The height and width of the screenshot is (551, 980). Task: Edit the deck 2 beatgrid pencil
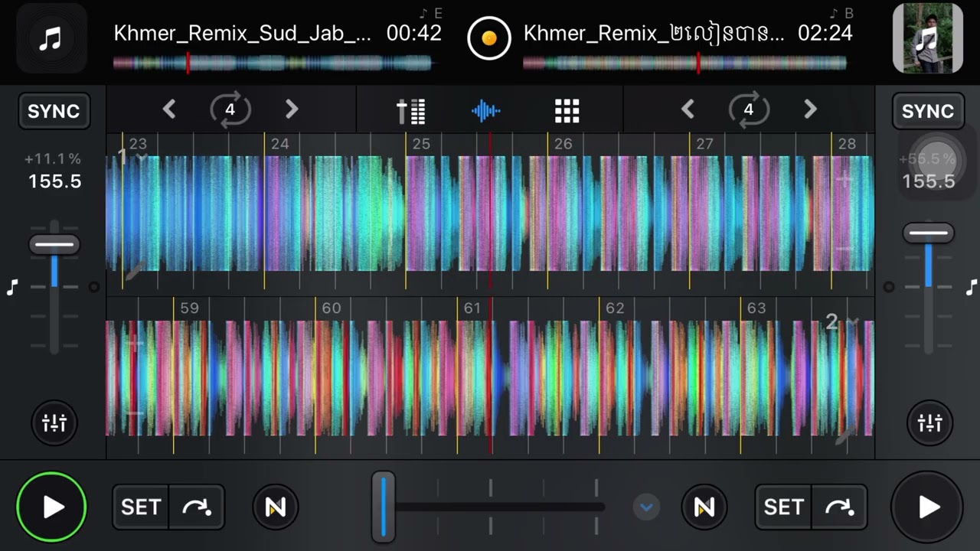(x=845, y=435)
